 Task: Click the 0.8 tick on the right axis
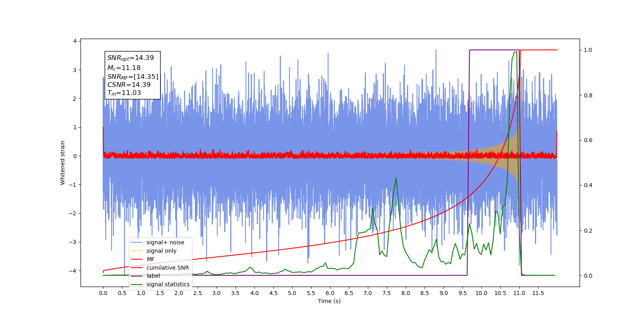(x=588, y=95)
